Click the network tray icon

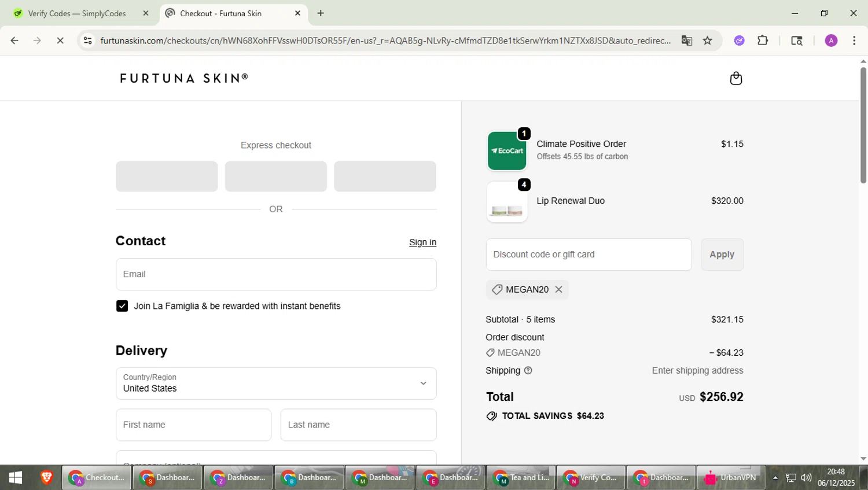(x=791, y=478)
